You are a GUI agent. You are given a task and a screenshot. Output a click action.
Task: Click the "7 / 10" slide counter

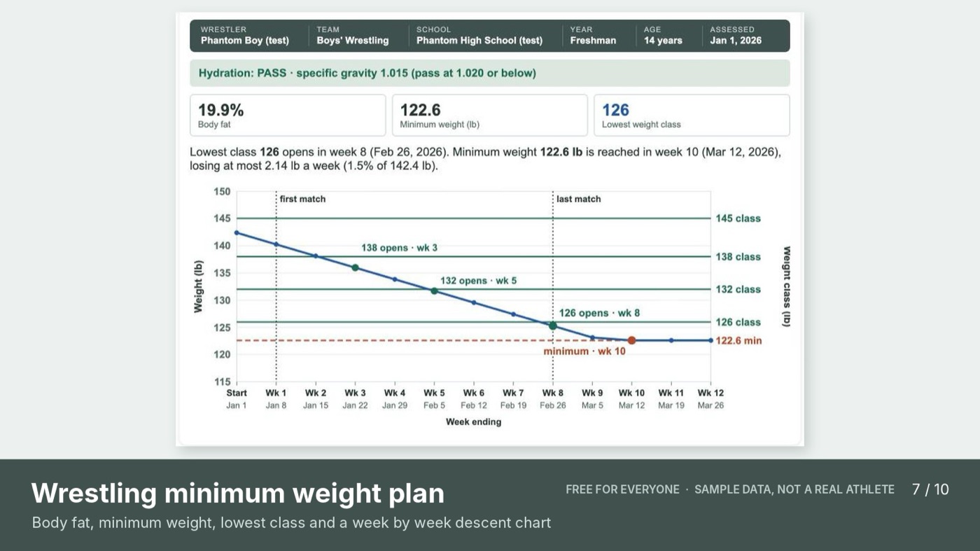click(930, 489)
